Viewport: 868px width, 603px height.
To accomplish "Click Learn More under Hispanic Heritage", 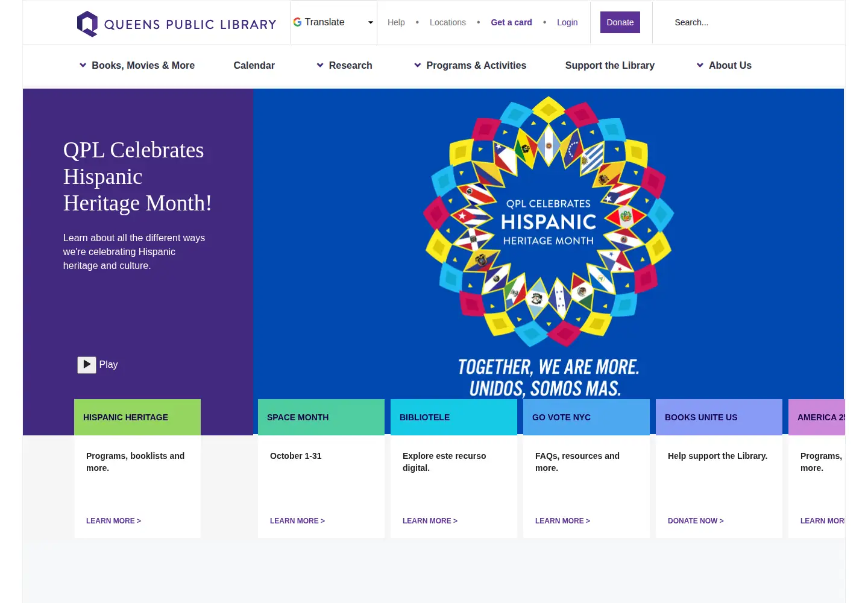I will tap(113, 521).
